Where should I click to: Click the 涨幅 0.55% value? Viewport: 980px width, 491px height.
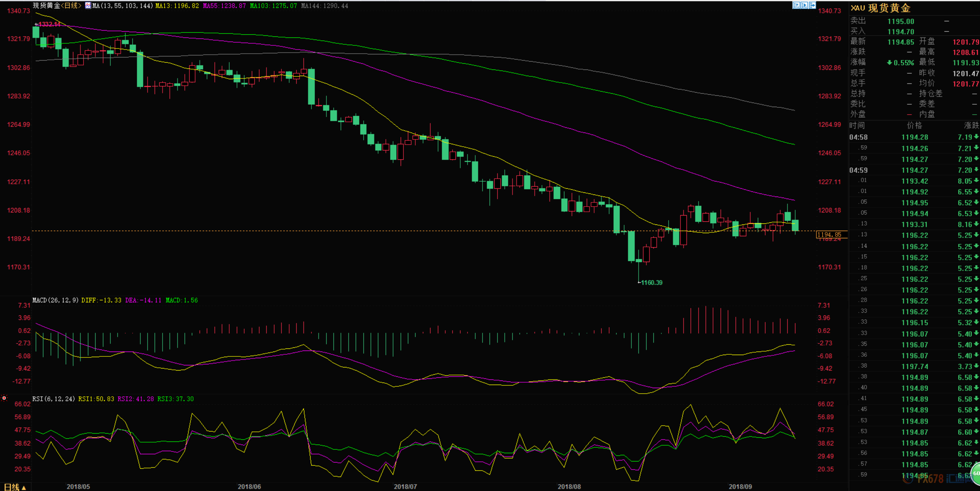tap(900, 63)
